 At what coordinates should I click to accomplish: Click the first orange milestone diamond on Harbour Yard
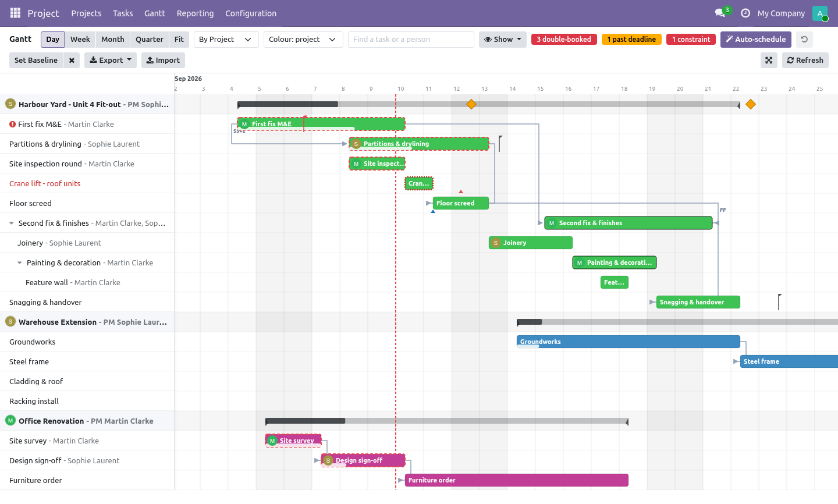pos(471,104)
